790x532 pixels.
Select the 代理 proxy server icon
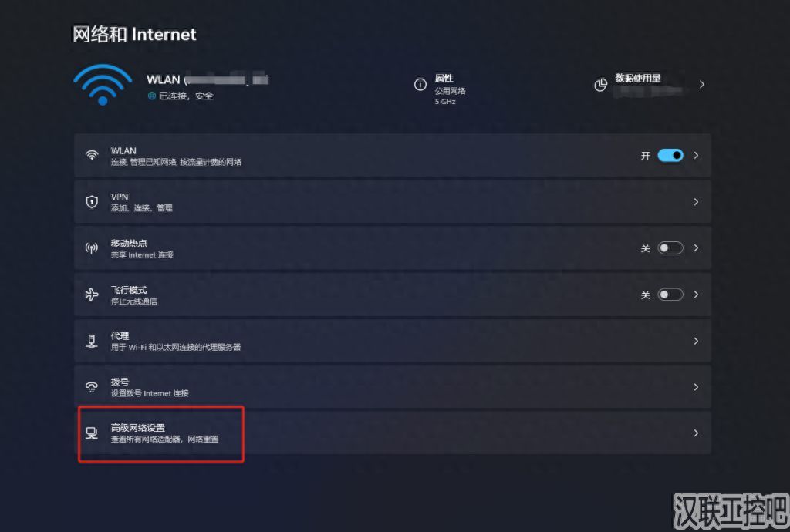tap(92, 341)
